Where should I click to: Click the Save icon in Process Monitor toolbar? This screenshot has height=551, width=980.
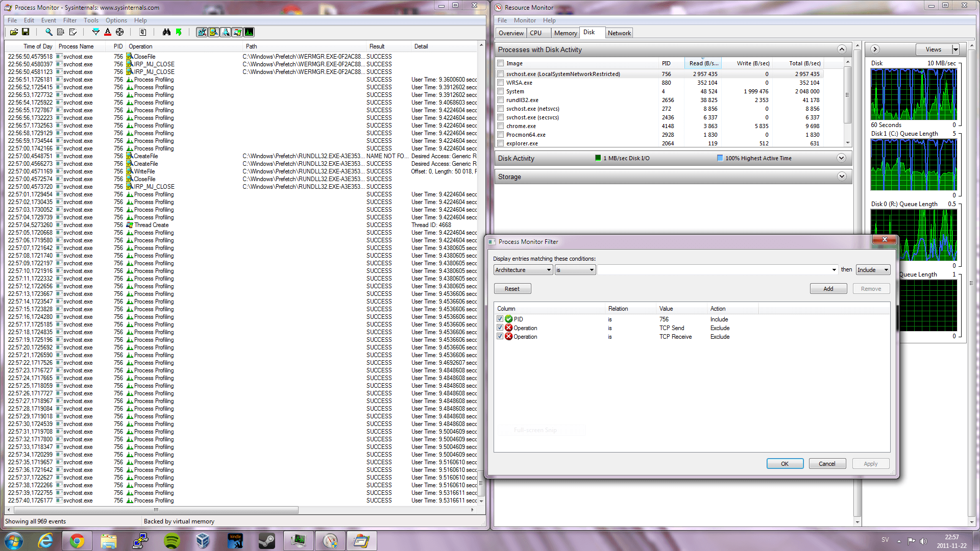(x=26, y=32)
